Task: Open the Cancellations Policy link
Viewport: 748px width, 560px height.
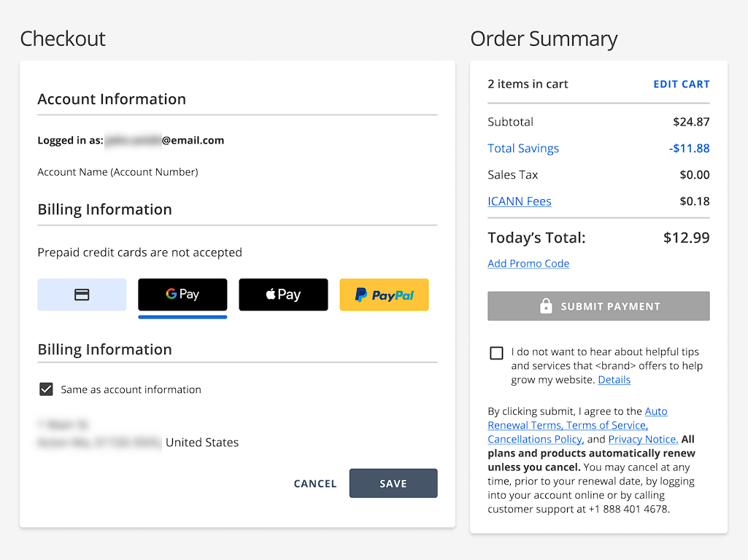Action: pos(535,439)
